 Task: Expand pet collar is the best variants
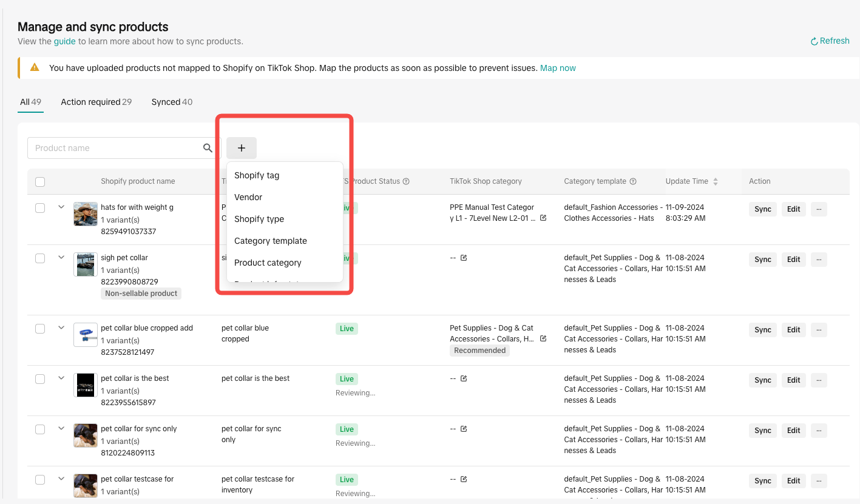pyautogui.click(x=61, y=378)
